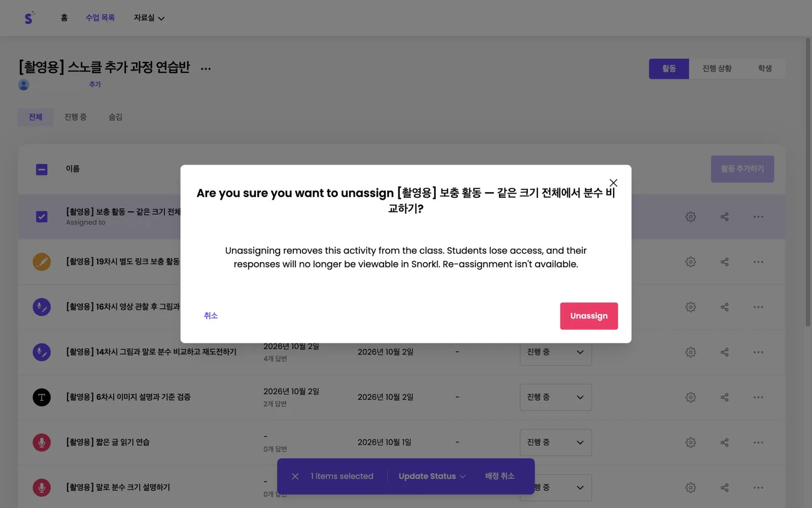Image resolution: width=812 pixels, height=508 pixels.
Task: Click '4개 답변' under 14차시 row
Action: (275, 359)
